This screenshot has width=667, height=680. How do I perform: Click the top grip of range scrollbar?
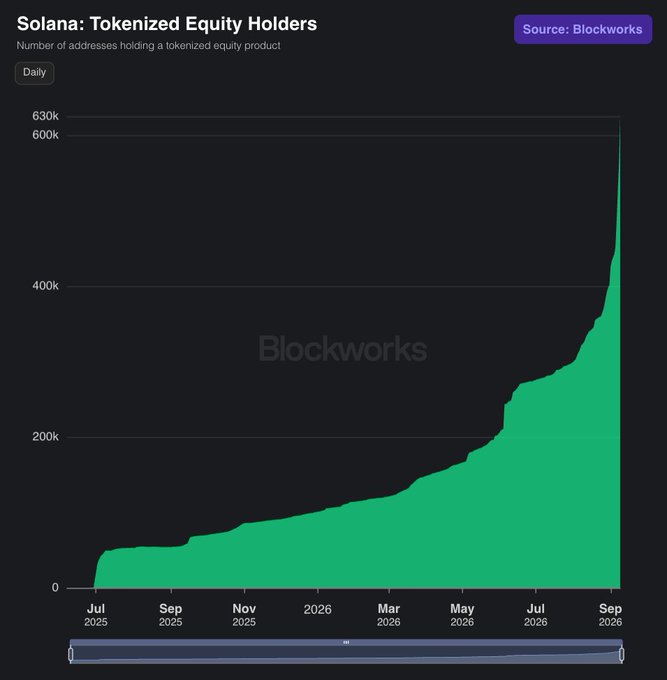pyautogui.click(x=346, y=642)
